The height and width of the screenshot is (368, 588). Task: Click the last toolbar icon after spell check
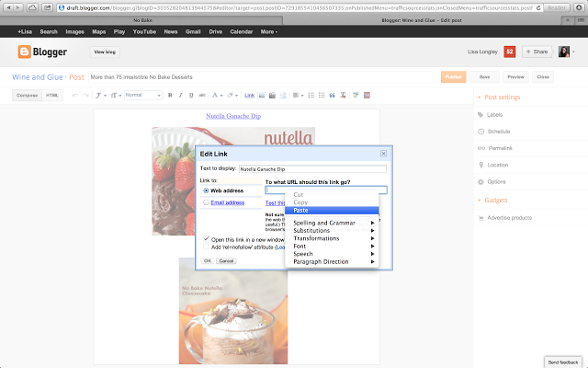[x=367, y=96]
